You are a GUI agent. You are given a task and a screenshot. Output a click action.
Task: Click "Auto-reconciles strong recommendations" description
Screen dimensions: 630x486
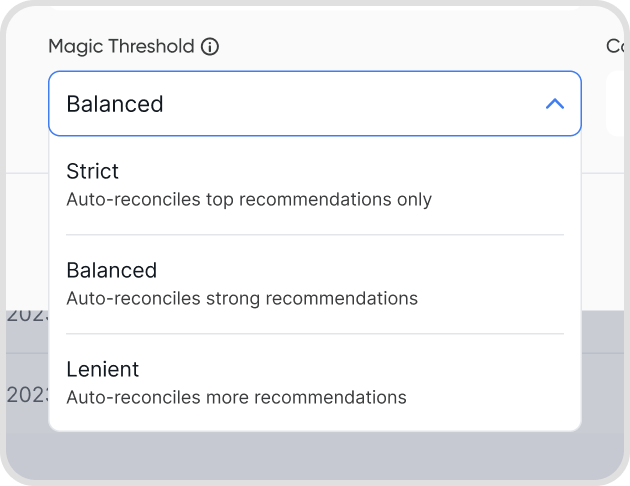pos(242,298)
